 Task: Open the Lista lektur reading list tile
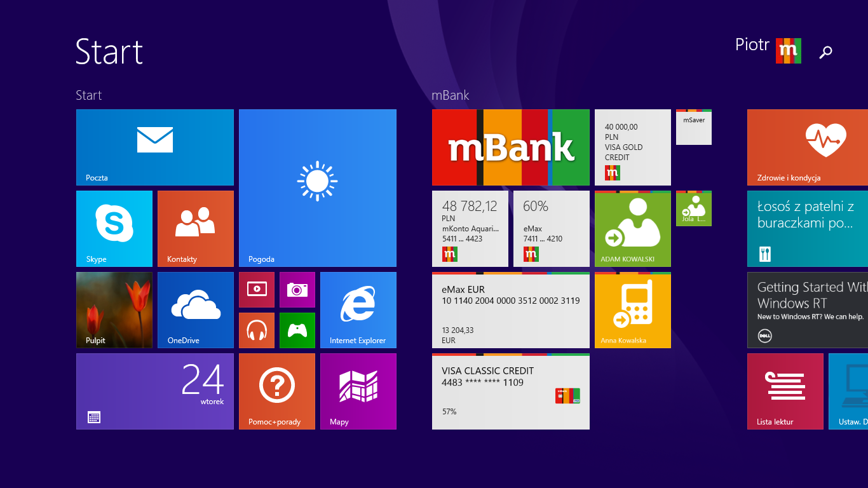tap(785, 391)
